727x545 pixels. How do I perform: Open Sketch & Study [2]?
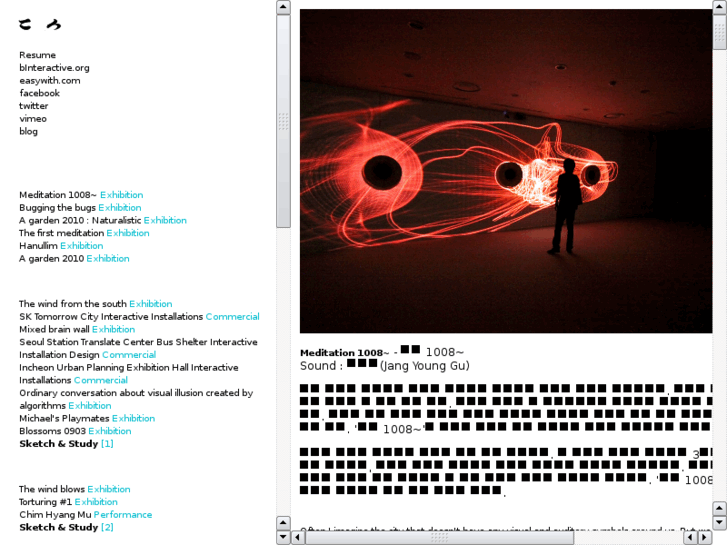tap(66, 527)
